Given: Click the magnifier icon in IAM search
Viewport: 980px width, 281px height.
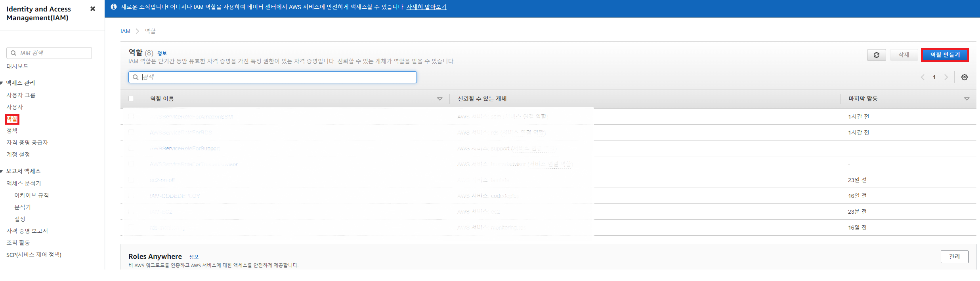Looking at the screenshot, I should [x=13, y=53].
